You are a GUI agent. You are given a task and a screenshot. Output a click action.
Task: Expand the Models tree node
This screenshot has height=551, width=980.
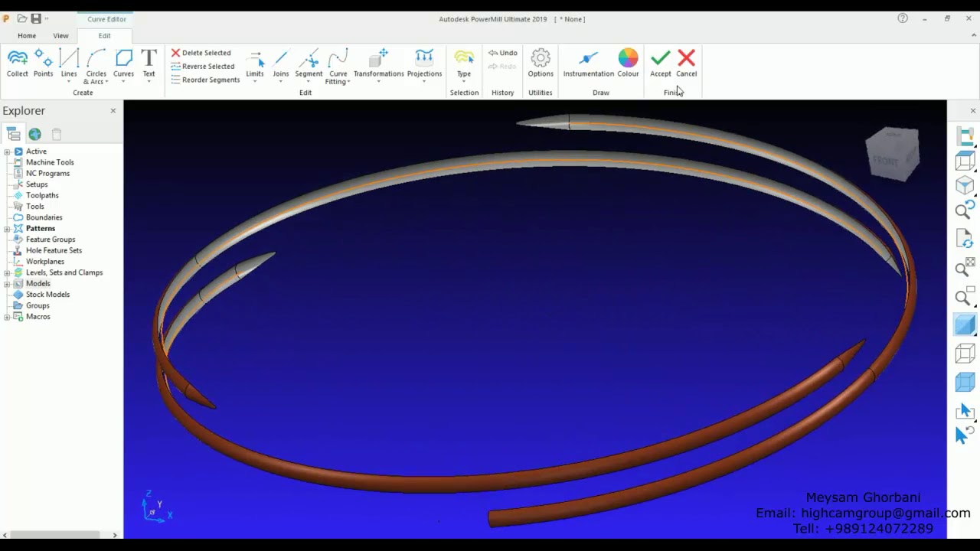(x=7, y=284)
